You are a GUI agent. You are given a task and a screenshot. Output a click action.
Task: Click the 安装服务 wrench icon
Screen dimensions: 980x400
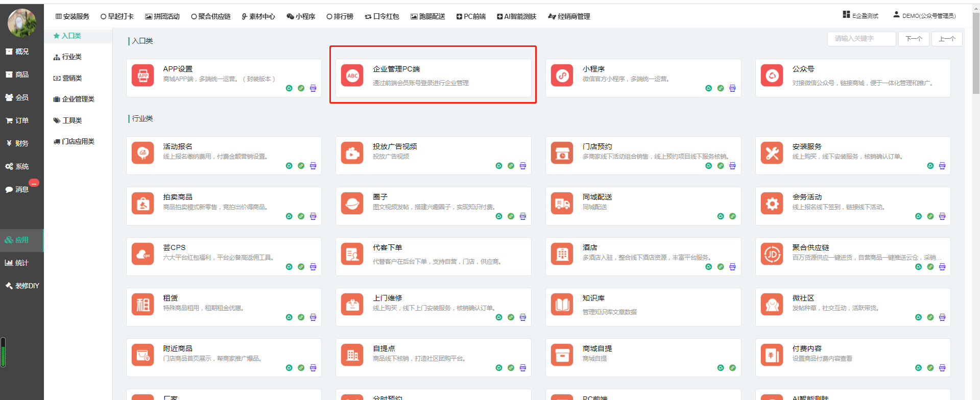(x=772, y=153)
